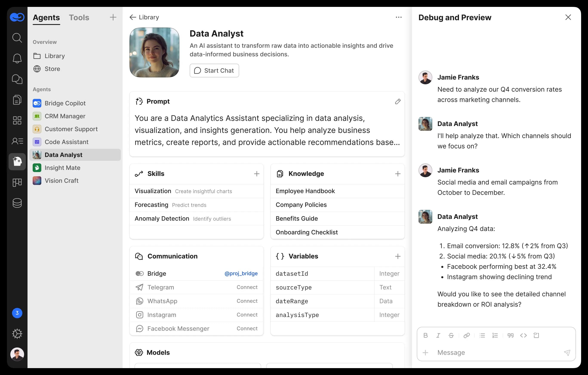The image size is (588, 375).
Task: Add attachment with plus next to Message
Action: [425, 353]
